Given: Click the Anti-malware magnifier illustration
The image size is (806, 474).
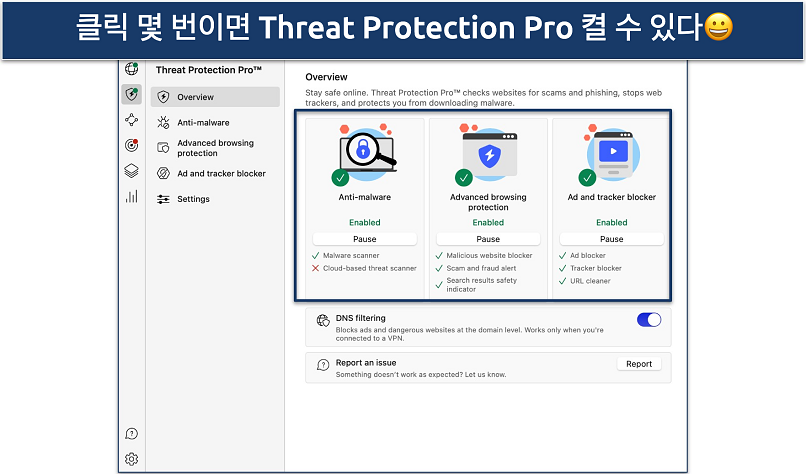Looking at the screenshot, I should (x=367, y=152).
